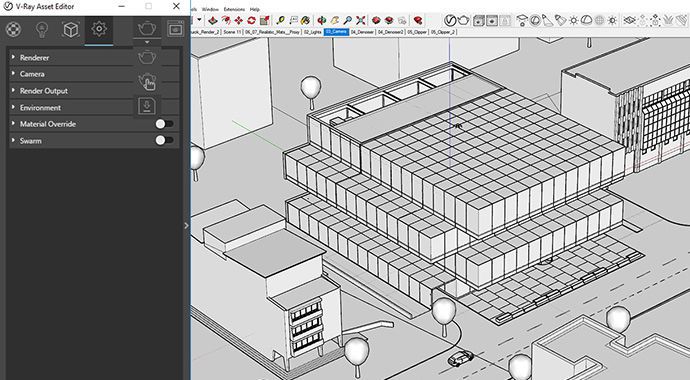Click the panel expand arrow on editor edge
The height and width of the screenshot is (380, 690).
tap(186, 225)
